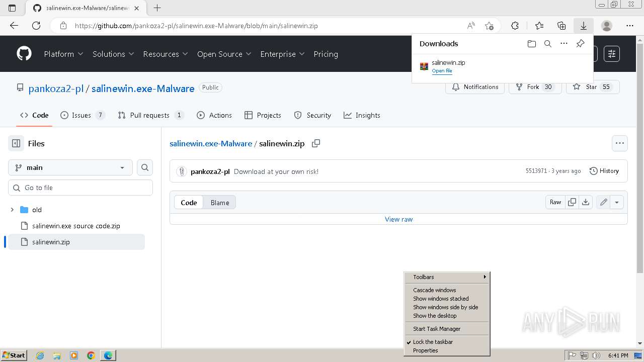Go to the GitHub home logo
The width and height of the screenshot is (644, 362).
(24, 54)
